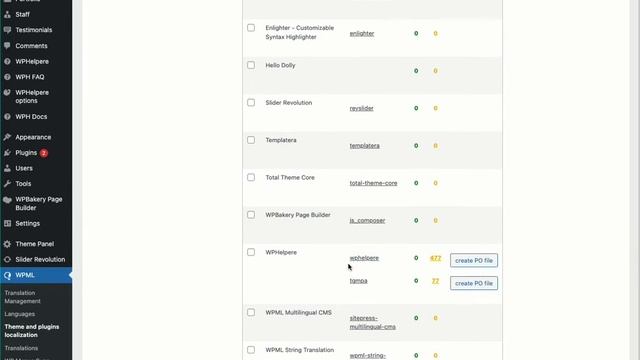Image resolution: width=640 pixels, height=360 pixels.
Task: Check the Templatera checkbox
Action: coord(251,140)
